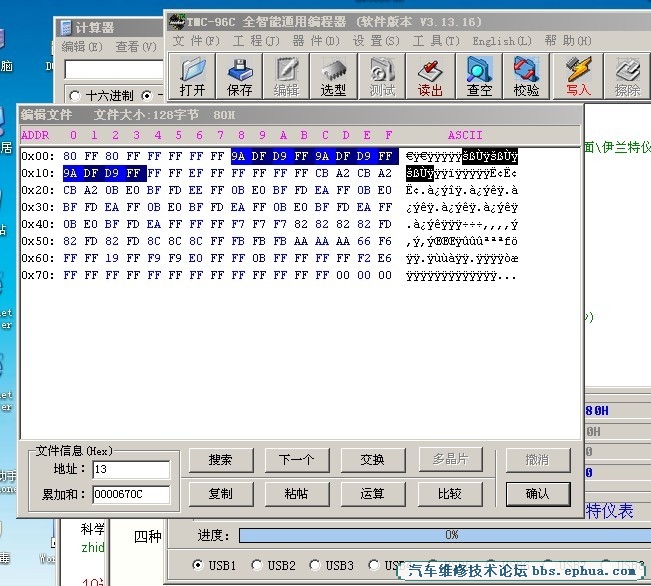Write data to chip with 写入 icon
651x586 pixels.
[x=578, y=76]
